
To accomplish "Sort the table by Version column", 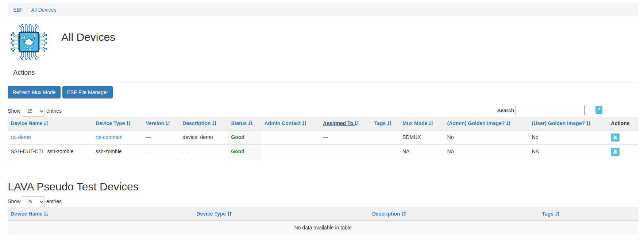I will (158, 123).
